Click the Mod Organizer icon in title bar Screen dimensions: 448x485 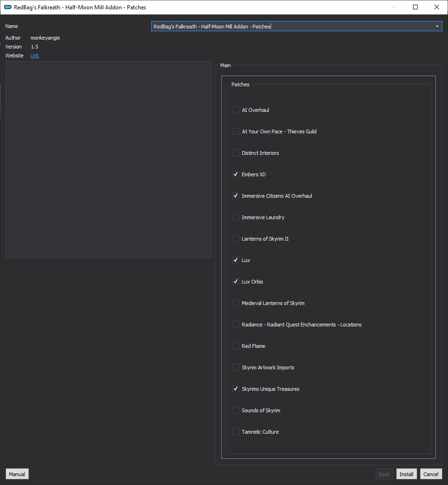(x=8, y=7)
